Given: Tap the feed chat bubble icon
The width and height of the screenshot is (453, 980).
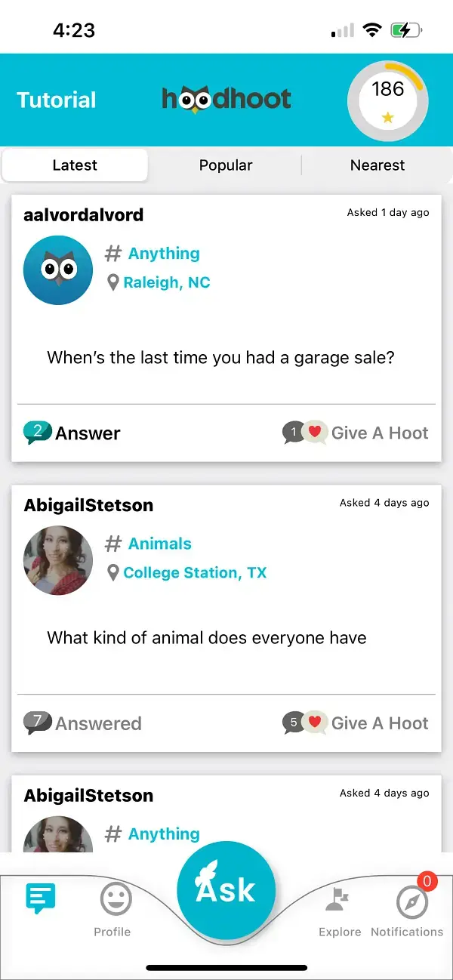Looking at the screenshot, I should [x=40, y=898].
